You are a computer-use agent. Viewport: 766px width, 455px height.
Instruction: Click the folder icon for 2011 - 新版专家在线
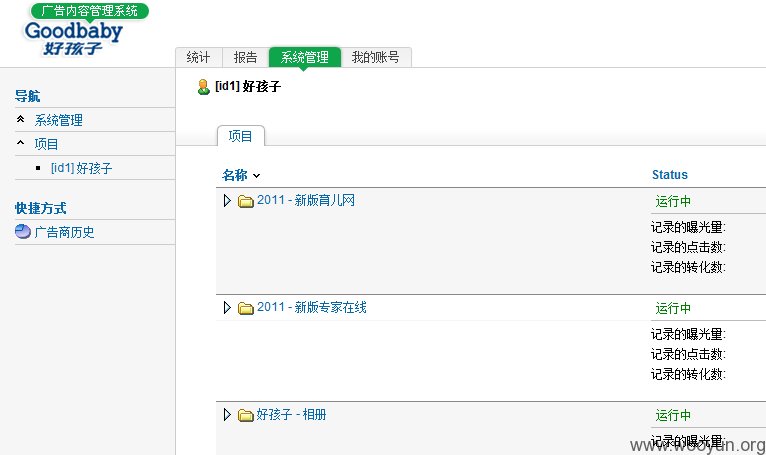coord(246,308)
